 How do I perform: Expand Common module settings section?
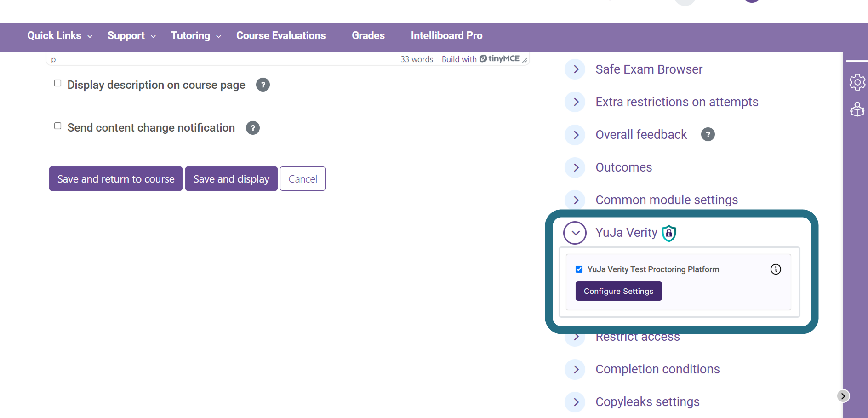(575, 200)
